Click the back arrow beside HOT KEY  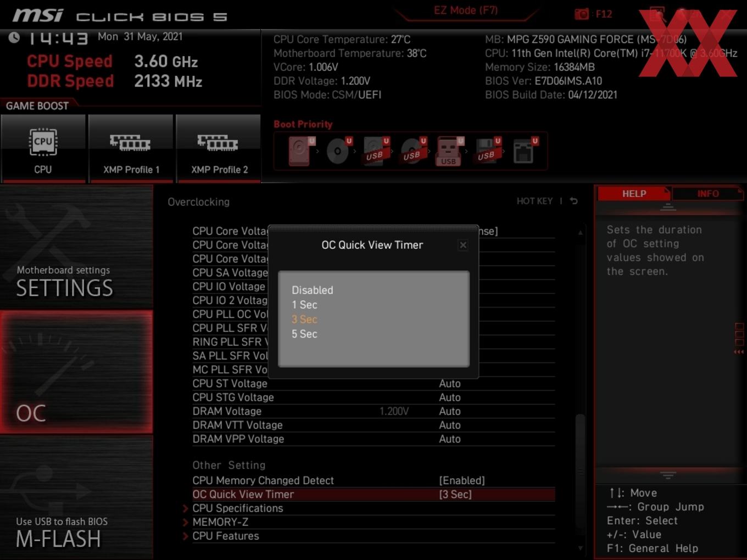point(574,201)
